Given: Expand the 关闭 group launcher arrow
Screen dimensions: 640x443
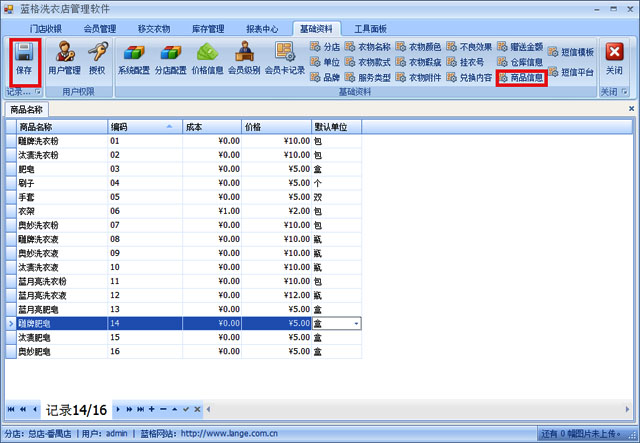Looking at the screenshot, I should pyautogui.click(x=624, y=92).
